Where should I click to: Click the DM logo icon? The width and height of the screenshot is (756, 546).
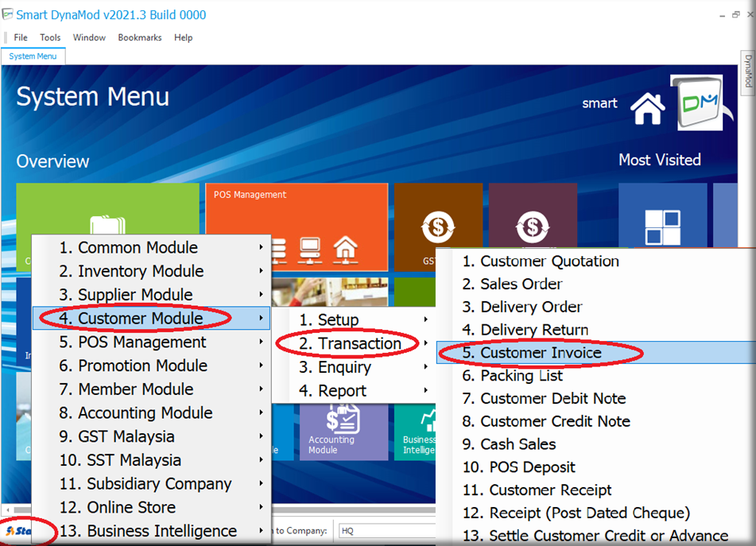[697, 103]
